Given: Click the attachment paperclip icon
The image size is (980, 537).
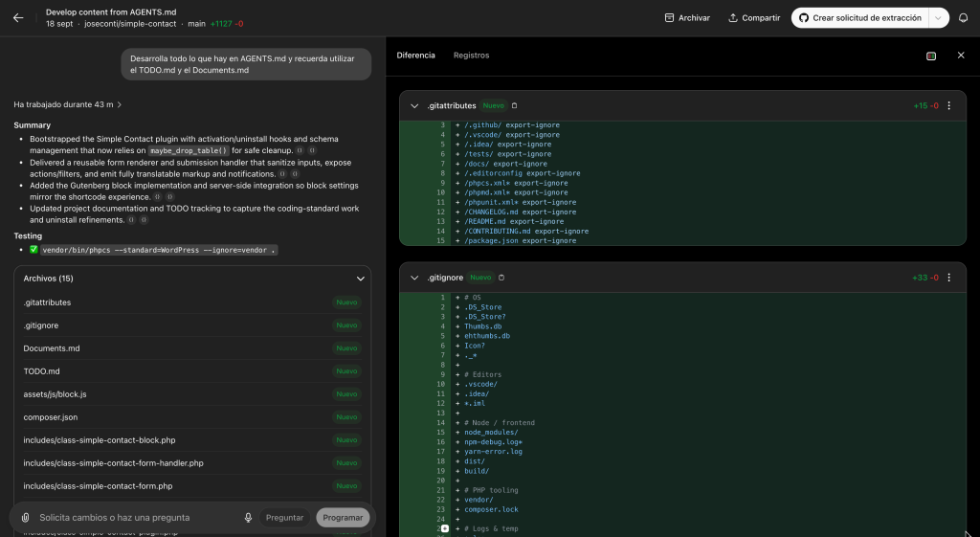Looking at the screenshot, I should pyautogui.click(x=25, y=518).
